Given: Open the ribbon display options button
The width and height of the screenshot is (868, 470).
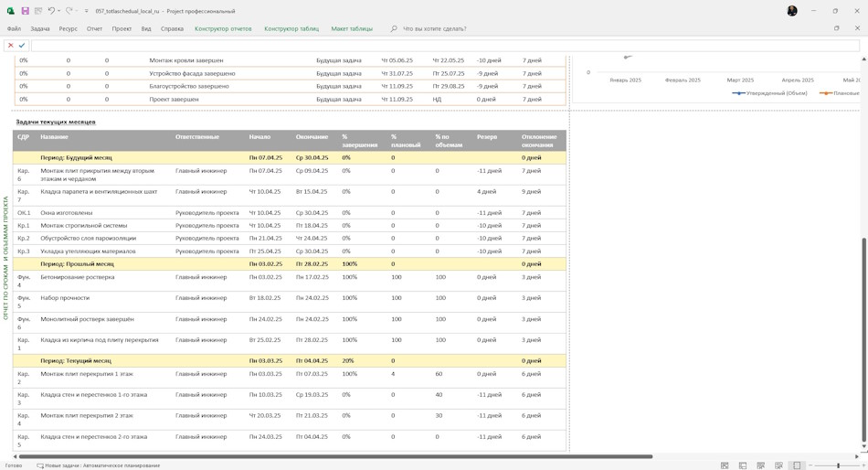Looking at the screenshot, I should tap(836, 28).
